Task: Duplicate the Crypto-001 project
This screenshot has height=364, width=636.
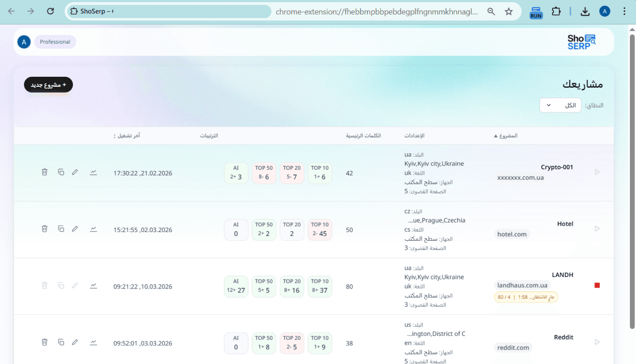Action: click(61, 172)
